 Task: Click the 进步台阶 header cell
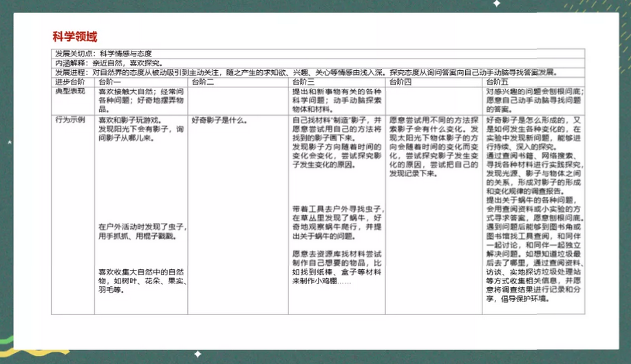70,81
